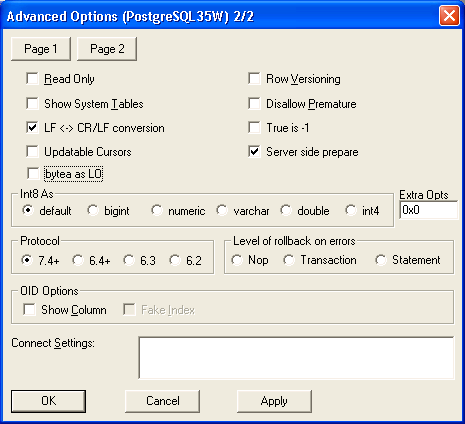The height and width of the screenshot is (424, 465).
Task: Pick varchar for Int8 As
Action: (222, 210)
